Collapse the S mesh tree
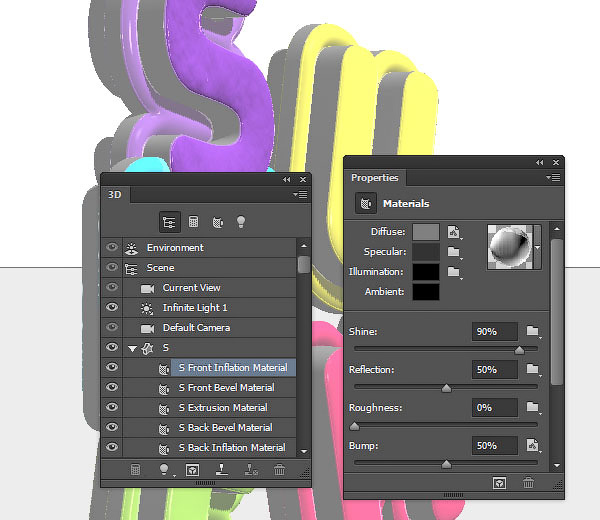The width and height of the screenshot is (600, 520). tap(132, 349)
